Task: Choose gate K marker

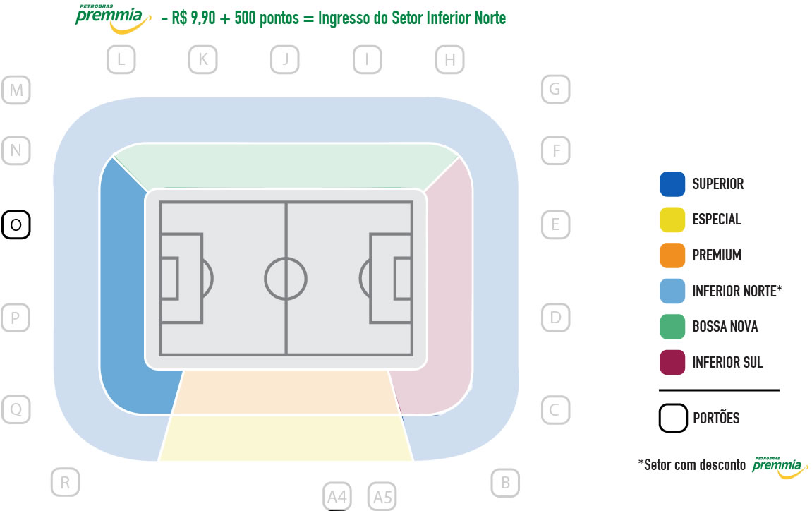Action: [x=203, y=59]
